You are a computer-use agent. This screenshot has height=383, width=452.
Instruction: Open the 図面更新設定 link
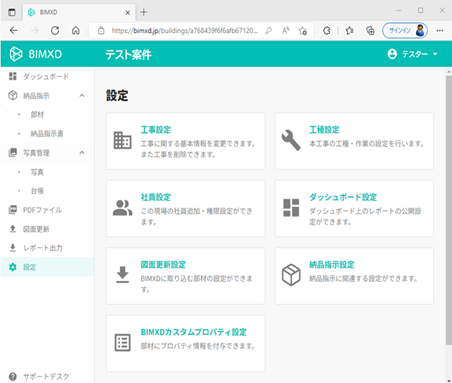click(x=163, y=265)
